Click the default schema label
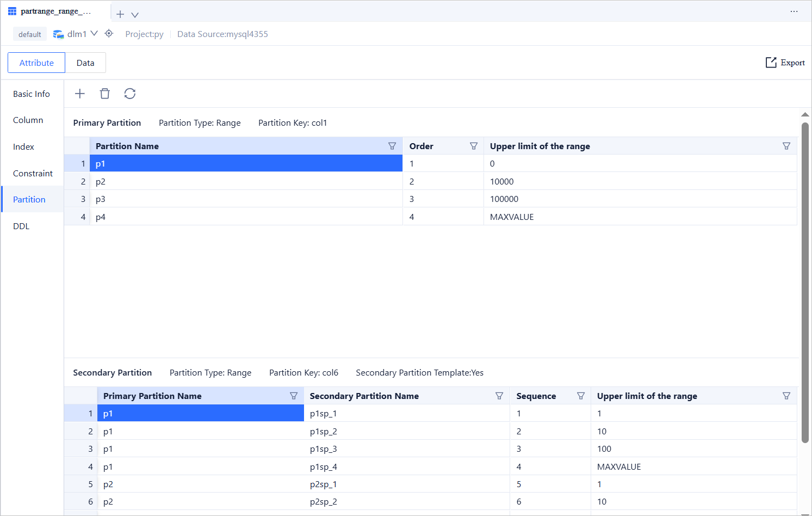The height and width of the screenshot is (516, 812). click(x=30, y=34)
